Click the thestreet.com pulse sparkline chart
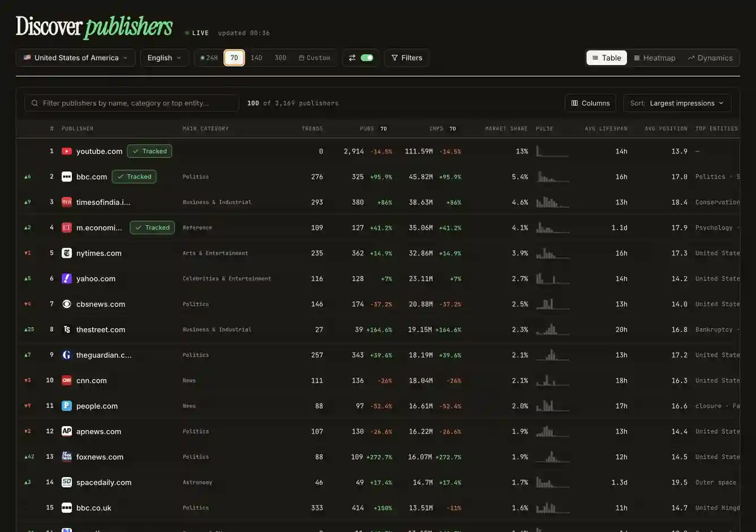Viewport: 756px width, 532px height. [552, 329]
